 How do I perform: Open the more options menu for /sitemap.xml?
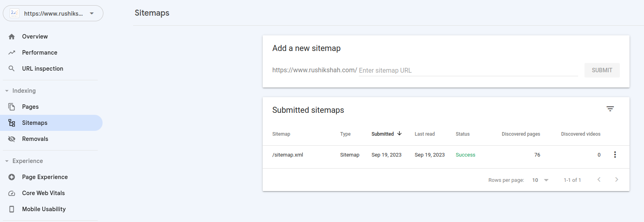pyautogui.click(x=615, y=155)
